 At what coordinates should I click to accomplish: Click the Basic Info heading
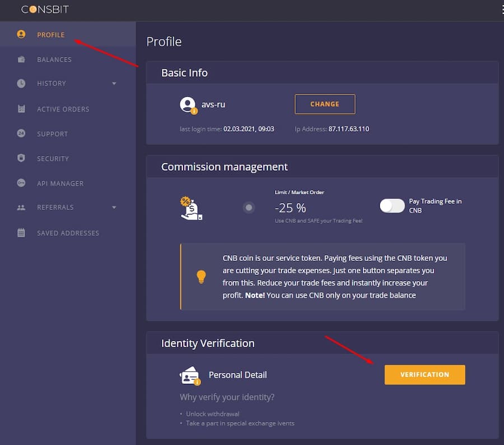tap(184, 73)
